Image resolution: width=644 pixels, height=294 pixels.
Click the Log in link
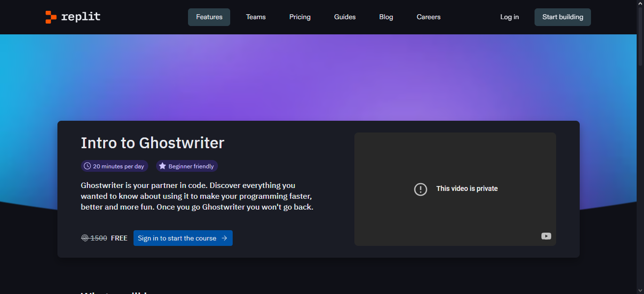pos(510,17)
